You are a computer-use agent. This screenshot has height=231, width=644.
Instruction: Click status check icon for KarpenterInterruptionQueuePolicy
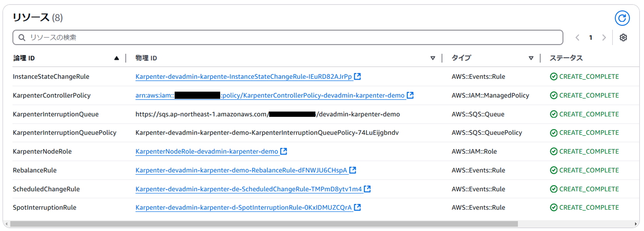554,133
